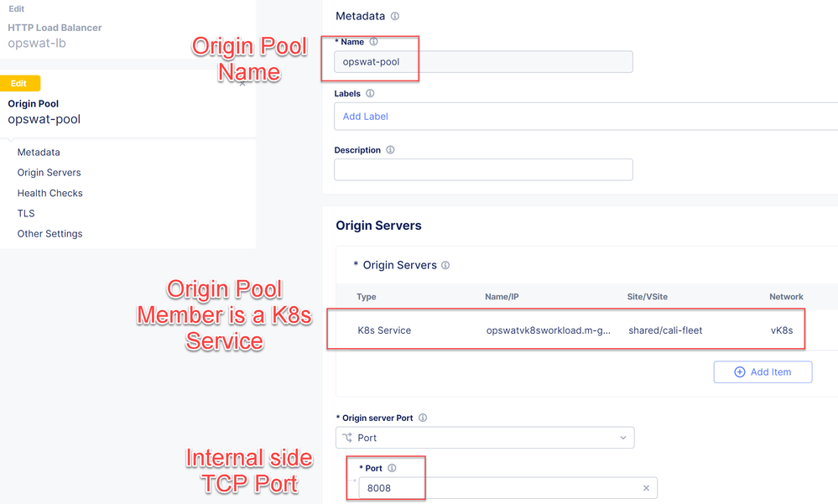The height and width of the screenshot is (504, 838).
Task: Click info icon beside Origin server Port
Action: [x=423, y=418]
